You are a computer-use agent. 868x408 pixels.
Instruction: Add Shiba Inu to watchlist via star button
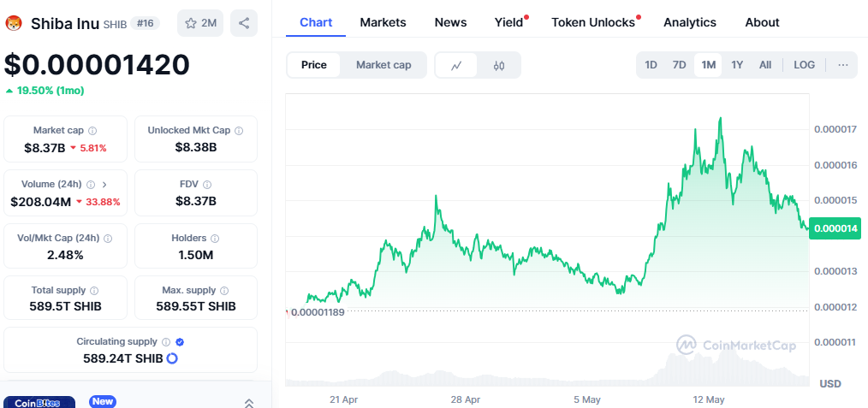(x=200, y=23)
